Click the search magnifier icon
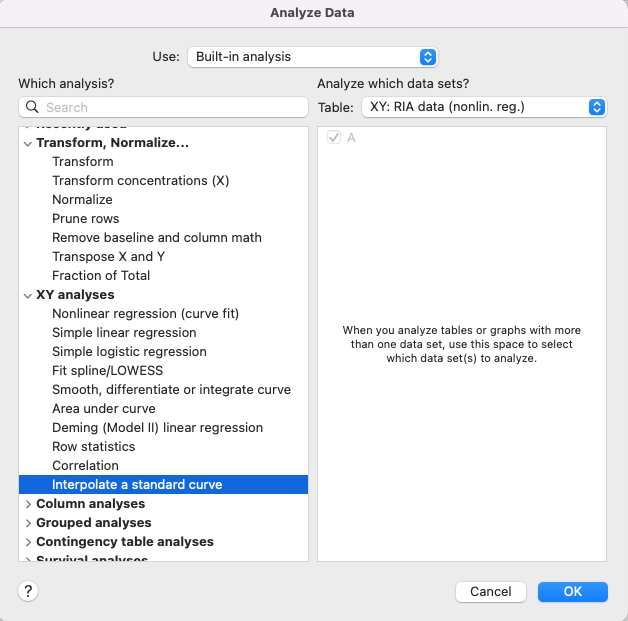This screenshot has width=628, height=621. (x=32, y=107)
